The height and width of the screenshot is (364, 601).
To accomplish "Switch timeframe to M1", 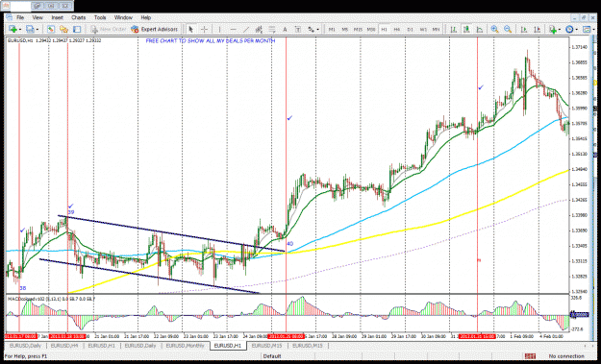I will pyautogui.click(x=332, y=30).
